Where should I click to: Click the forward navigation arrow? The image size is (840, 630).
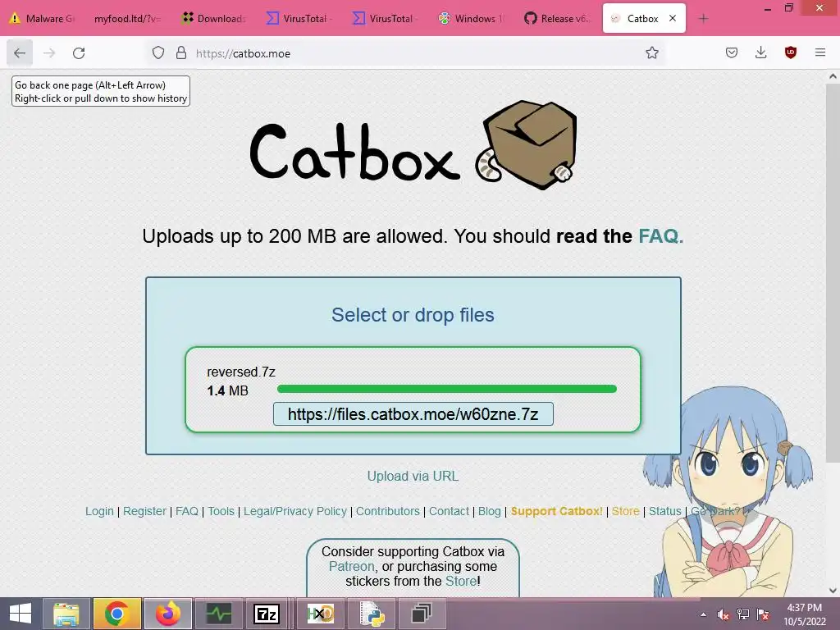click(49, 53)
